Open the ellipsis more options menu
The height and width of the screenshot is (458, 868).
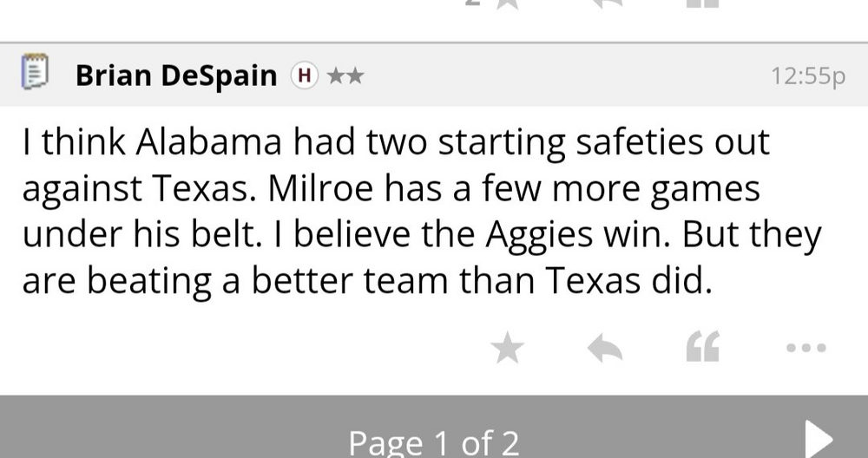tap(806, 349)
